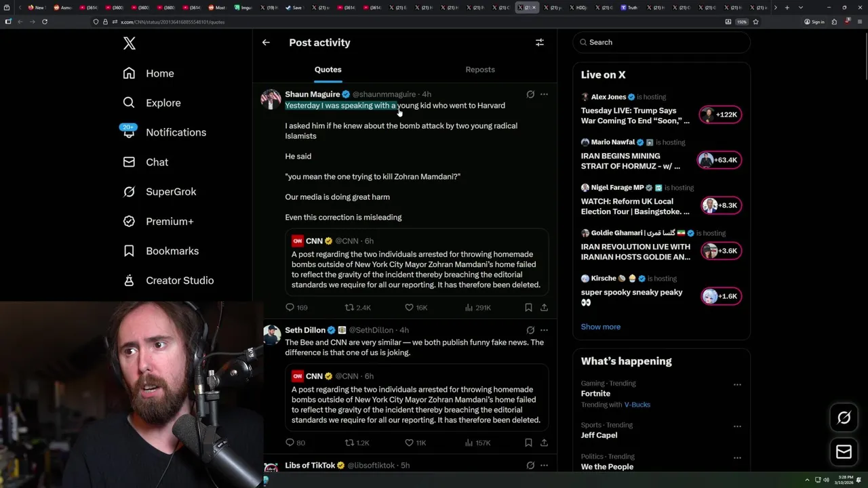Show the system tray hidden icons

(807, 480)
